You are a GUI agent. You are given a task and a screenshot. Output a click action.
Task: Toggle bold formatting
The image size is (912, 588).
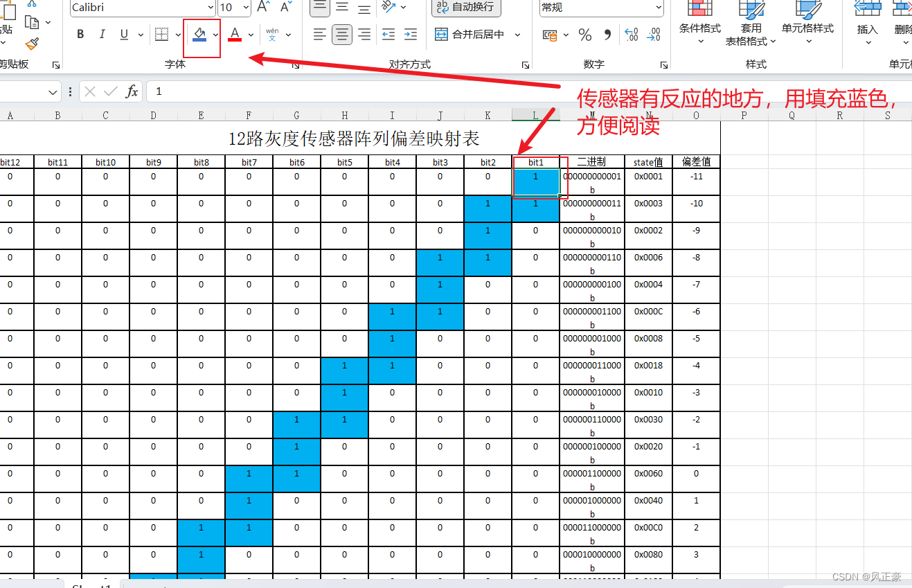(x=80, y=35)
